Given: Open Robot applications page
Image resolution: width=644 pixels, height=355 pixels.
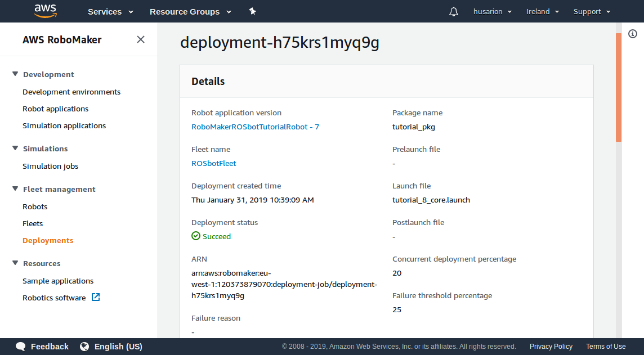Looking at the screenshot, I should (x=55, y=109).
